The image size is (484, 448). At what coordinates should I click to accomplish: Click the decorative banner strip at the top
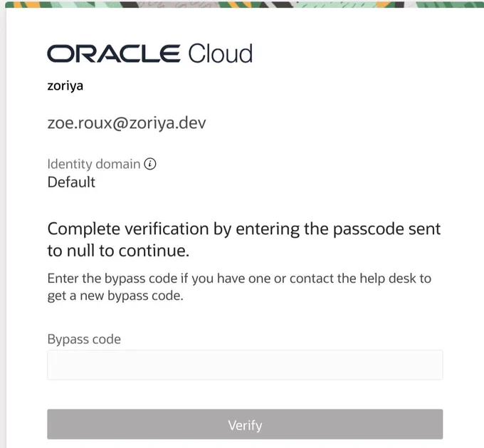point(244,4)
